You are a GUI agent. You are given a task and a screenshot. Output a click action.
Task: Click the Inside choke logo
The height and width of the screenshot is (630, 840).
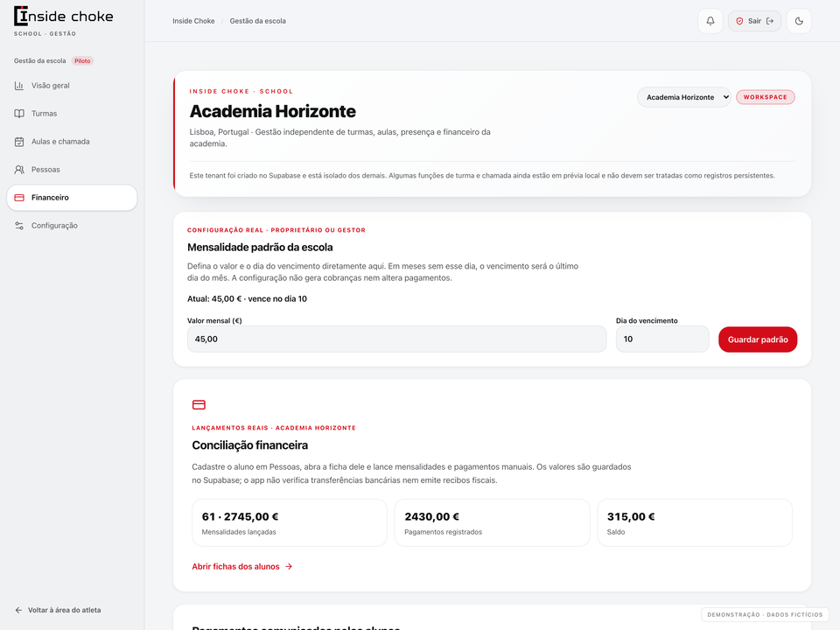[63, 17]
